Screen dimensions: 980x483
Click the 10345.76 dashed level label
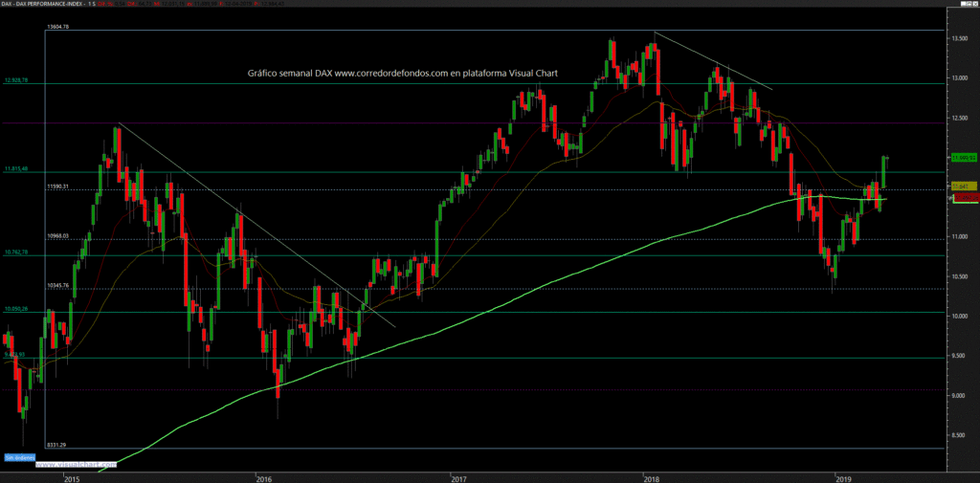pyautogui.click(x=57, y=286)
